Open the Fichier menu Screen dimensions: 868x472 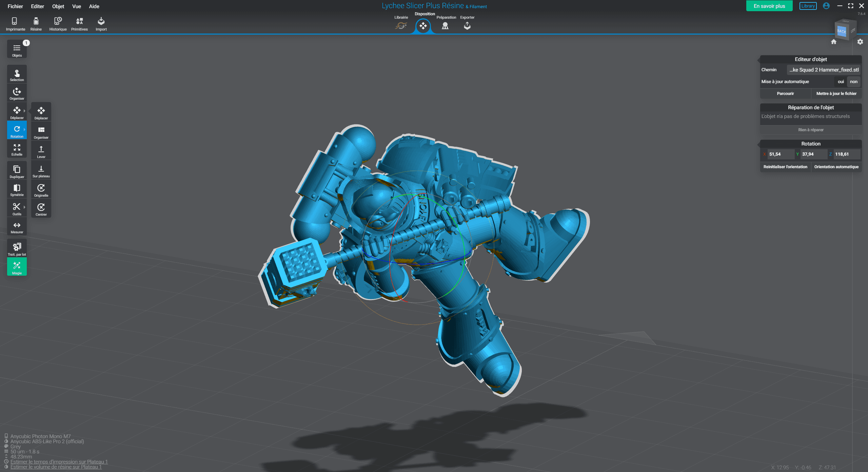pos(15,6)
